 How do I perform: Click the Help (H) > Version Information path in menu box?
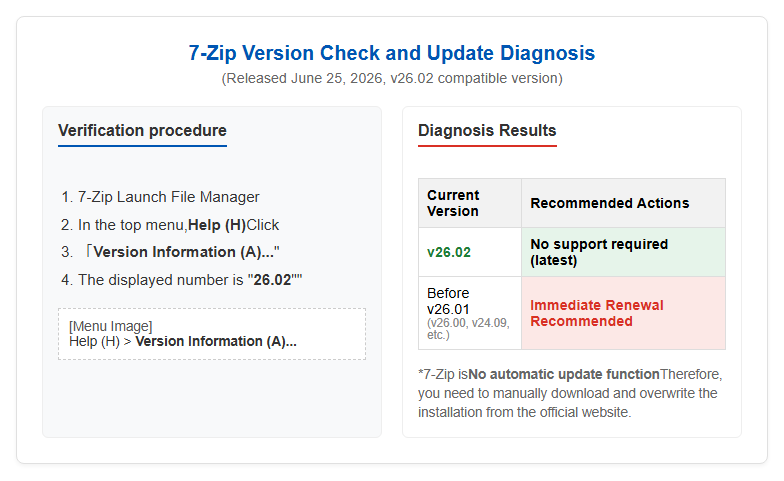(183, 342)
